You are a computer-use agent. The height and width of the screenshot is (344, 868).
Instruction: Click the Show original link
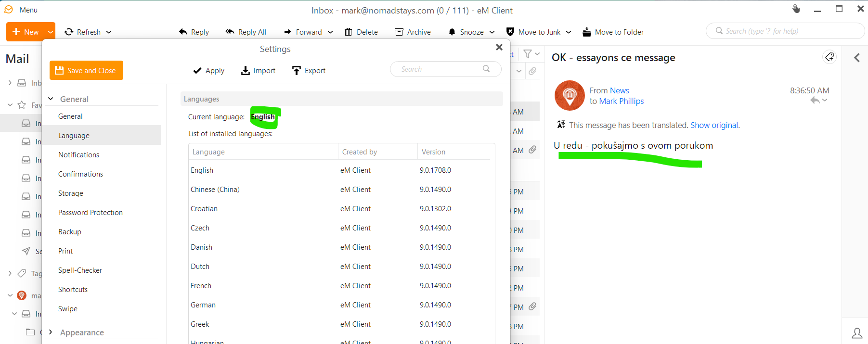[x=714, y=125]
